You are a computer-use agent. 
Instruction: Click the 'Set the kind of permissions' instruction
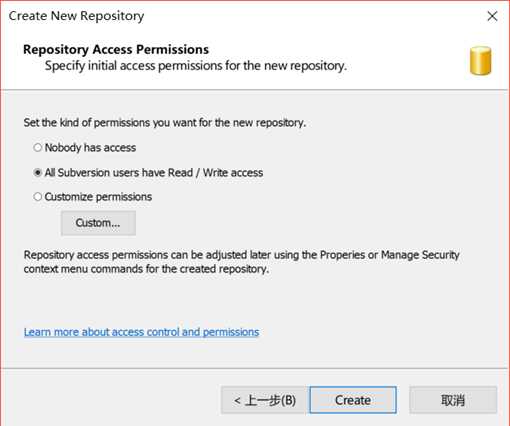point(165,123)
